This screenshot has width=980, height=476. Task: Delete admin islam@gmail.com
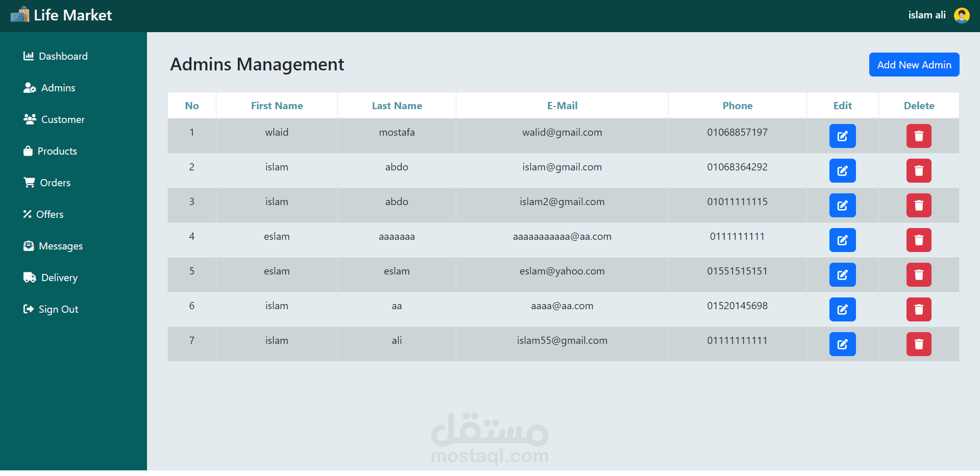[x=919, y=171]
